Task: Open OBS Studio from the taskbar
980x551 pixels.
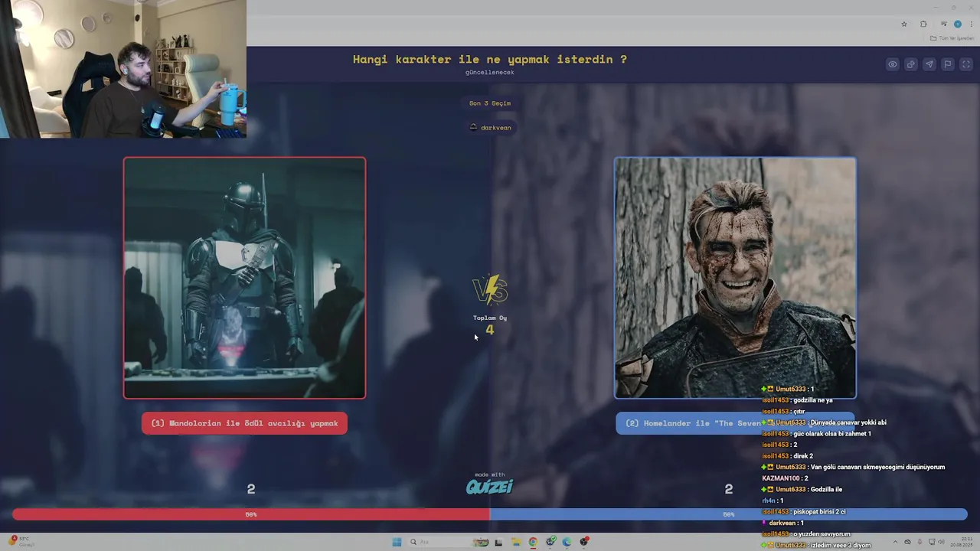Action: (584, 542)
